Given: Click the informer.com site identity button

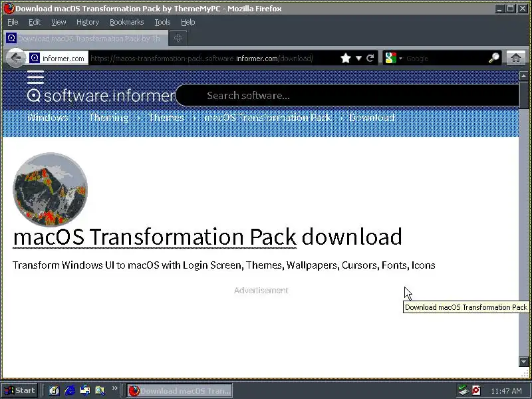Looking at the screenshot, I should point(59,59).
